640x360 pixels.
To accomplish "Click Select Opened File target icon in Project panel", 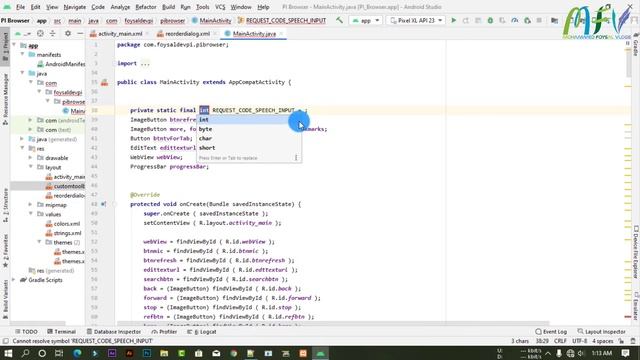I will [40, 33].
